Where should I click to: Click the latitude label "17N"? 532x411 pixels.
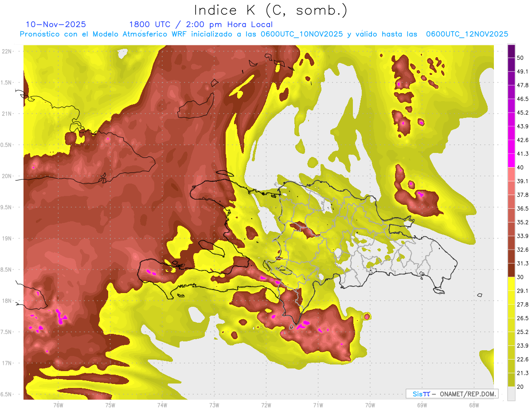pos(7,363)
